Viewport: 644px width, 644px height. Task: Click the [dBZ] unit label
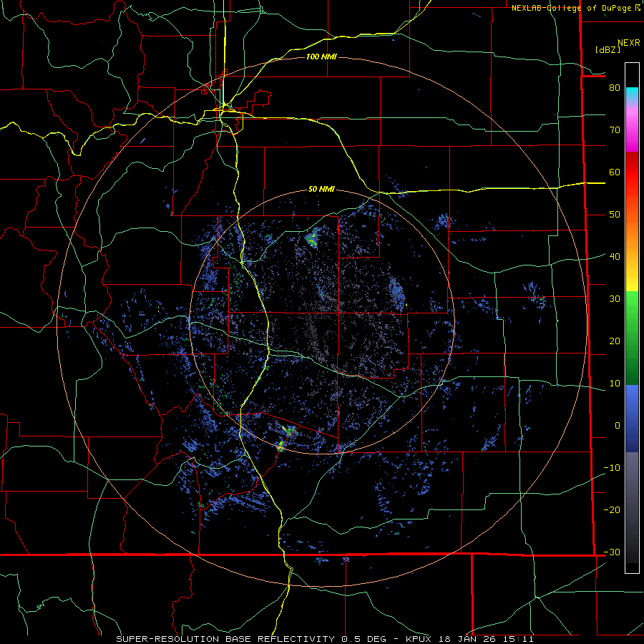pos(608,50)
